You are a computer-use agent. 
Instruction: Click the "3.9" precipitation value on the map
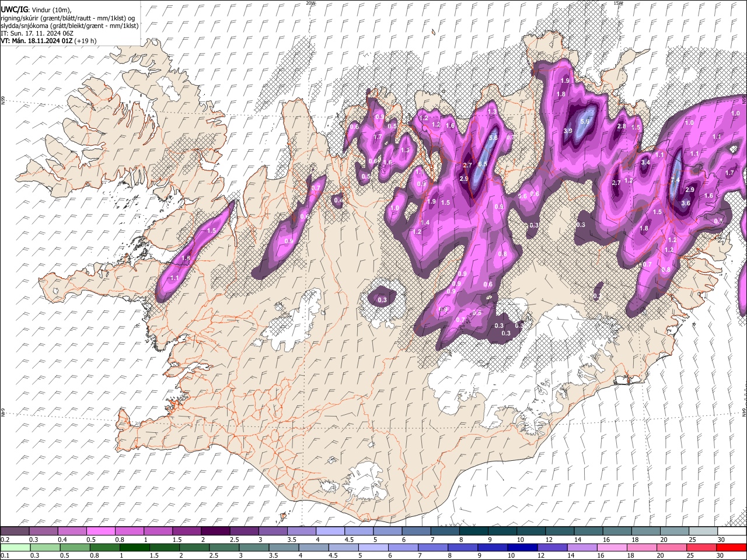567,131
